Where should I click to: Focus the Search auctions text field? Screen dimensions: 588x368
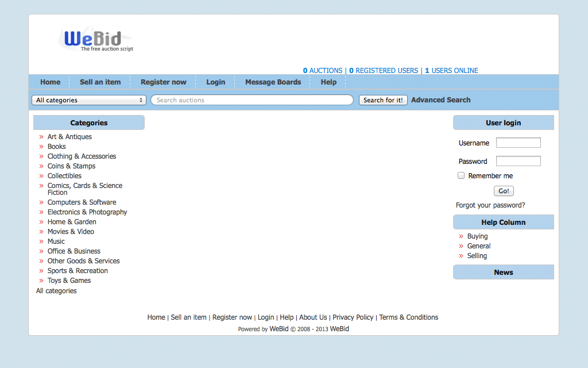click(252, 100)
